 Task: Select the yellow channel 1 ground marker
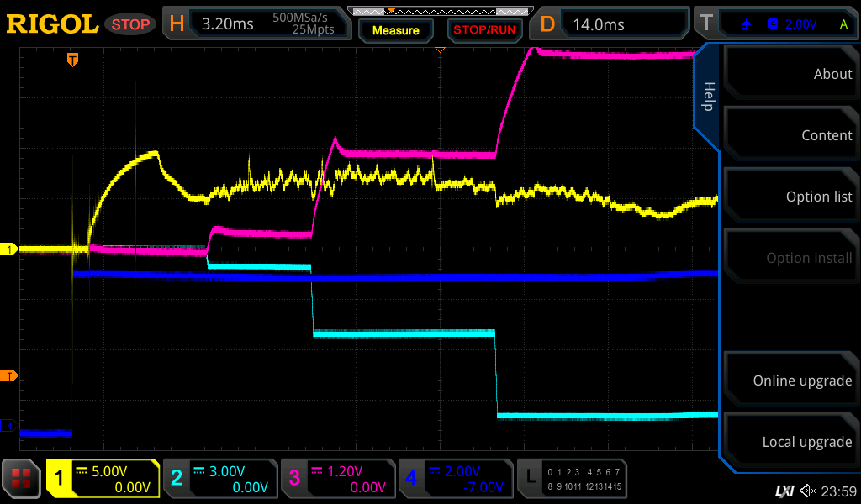click(x=10, y=249)
